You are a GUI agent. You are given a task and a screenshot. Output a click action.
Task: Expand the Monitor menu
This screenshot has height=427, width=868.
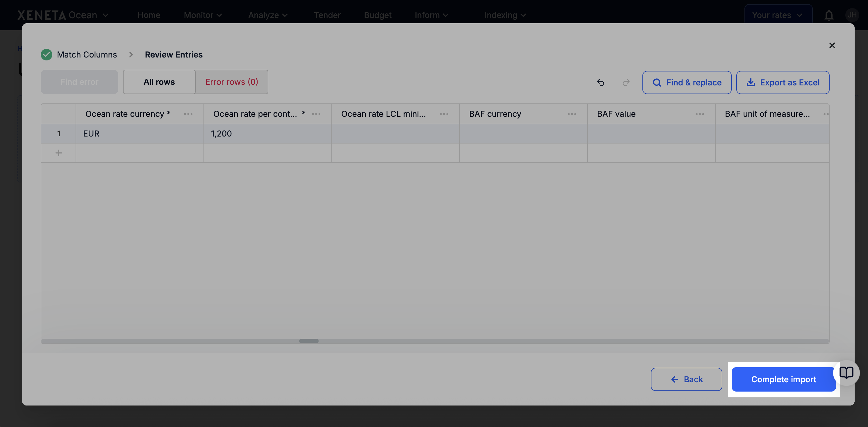click(203, 15)
